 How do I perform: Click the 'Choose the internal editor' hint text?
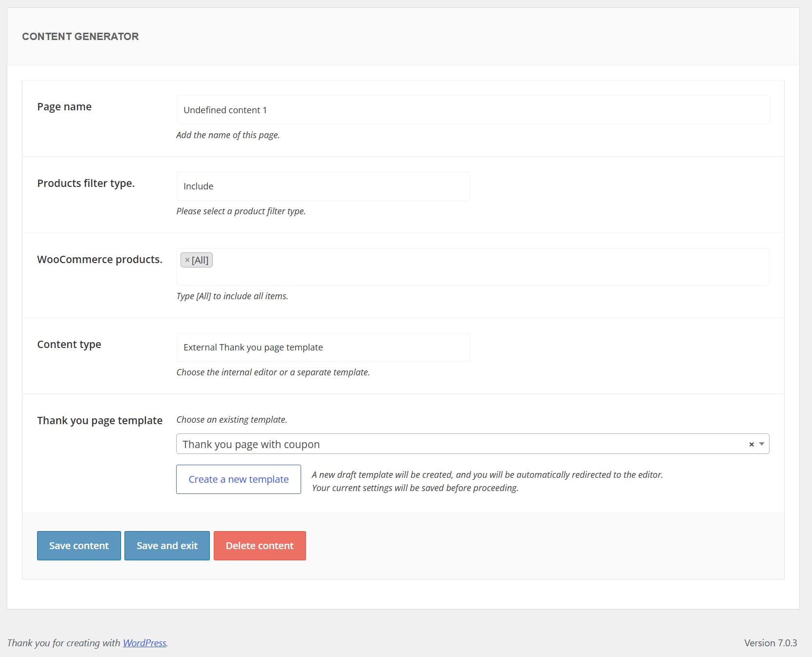pos(273,372)
